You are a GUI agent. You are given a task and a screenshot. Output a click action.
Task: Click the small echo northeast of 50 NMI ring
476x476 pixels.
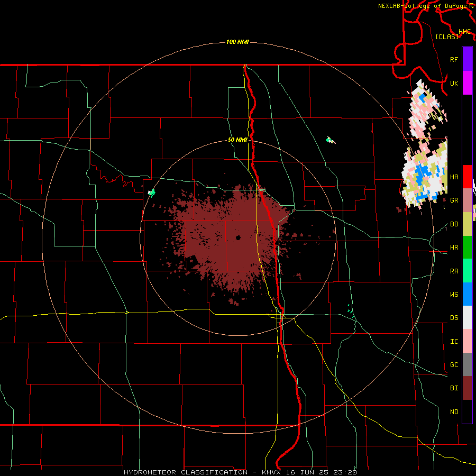(x=331, y=140)
